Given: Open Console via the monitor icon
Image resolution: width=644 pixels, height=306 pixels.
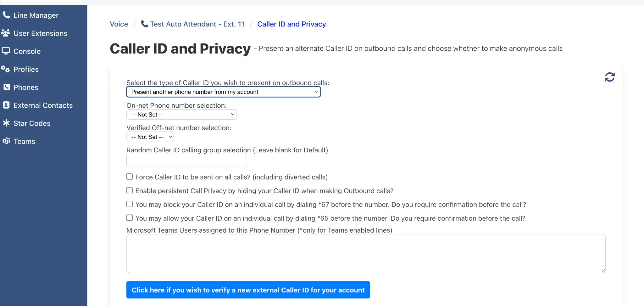Looking at the screenshot, I should point(5,51).
